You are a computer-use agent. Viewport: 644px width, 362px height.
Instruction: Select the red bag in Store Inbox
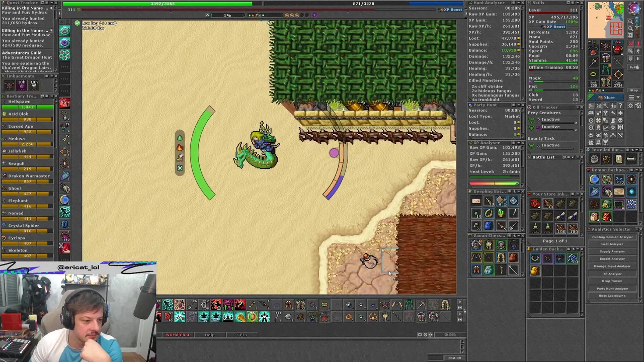coord(535,204)
